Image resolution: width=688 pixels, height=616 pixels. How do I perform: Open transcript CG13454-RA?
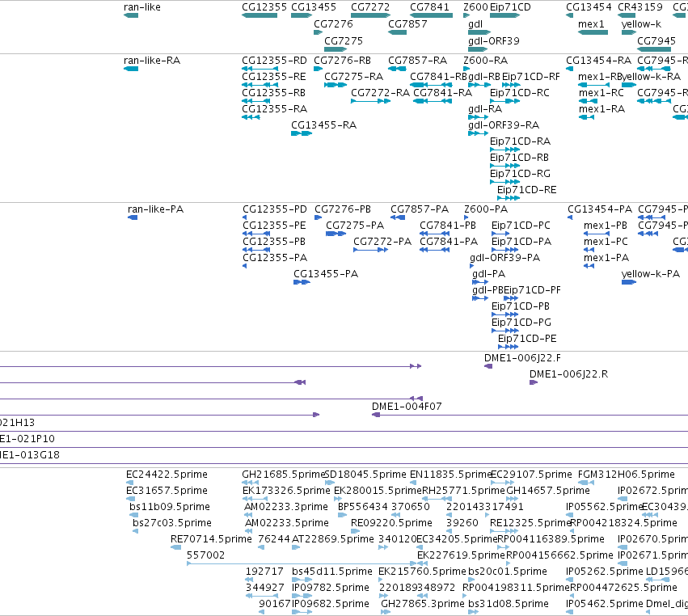[x=598, y=60]
